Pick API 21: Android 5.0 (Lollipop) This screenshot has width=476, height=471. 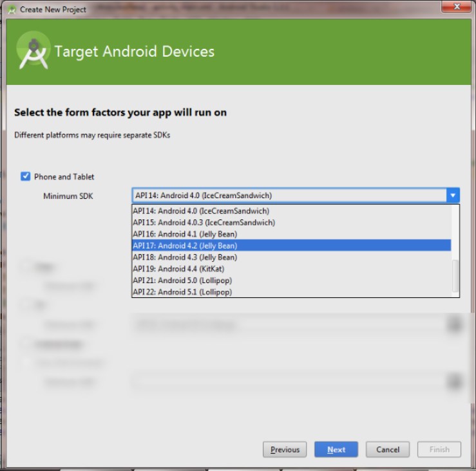[291, 281]
